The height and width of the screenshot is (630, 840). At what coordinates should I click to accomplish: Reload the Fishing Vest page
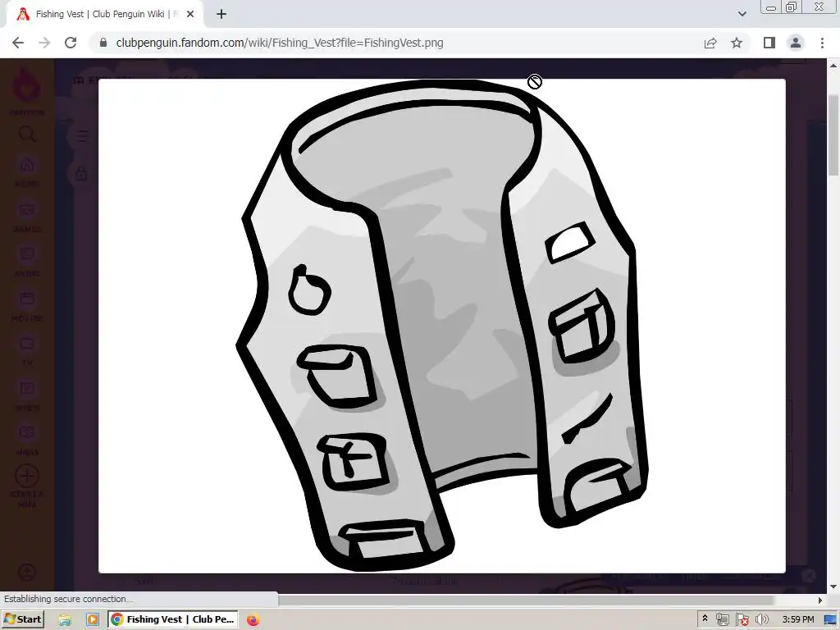(x=71, y=43)
